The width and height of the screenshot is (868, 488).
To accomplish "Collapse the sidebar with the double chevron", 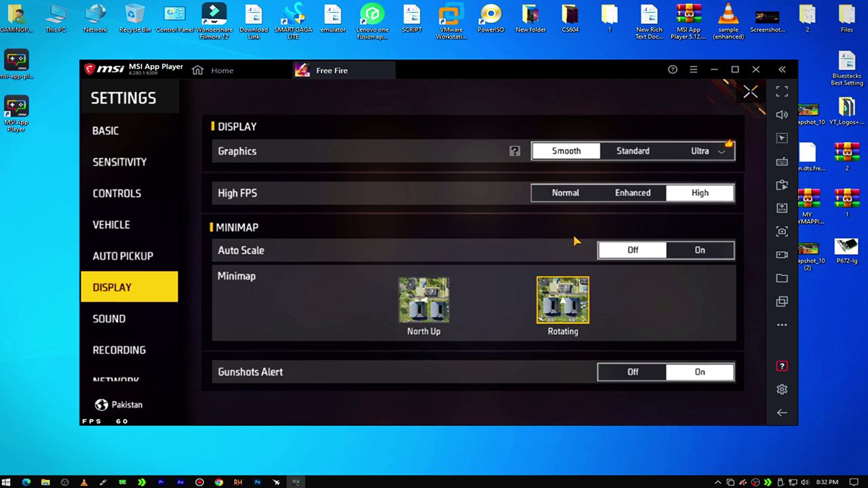I will pos(782,69).
